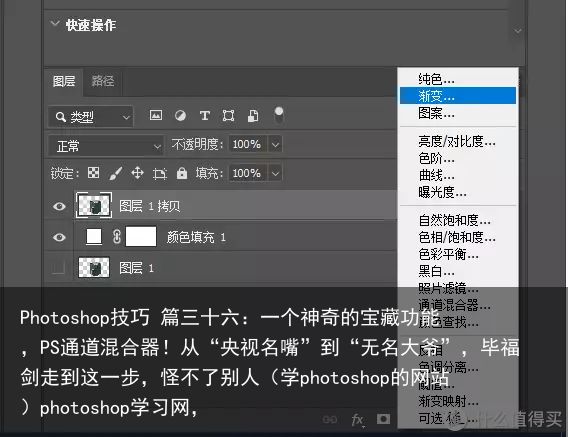Click the shape layer filter icon
The height and width of the screenshot is (437, 568).
coord(229,116)
